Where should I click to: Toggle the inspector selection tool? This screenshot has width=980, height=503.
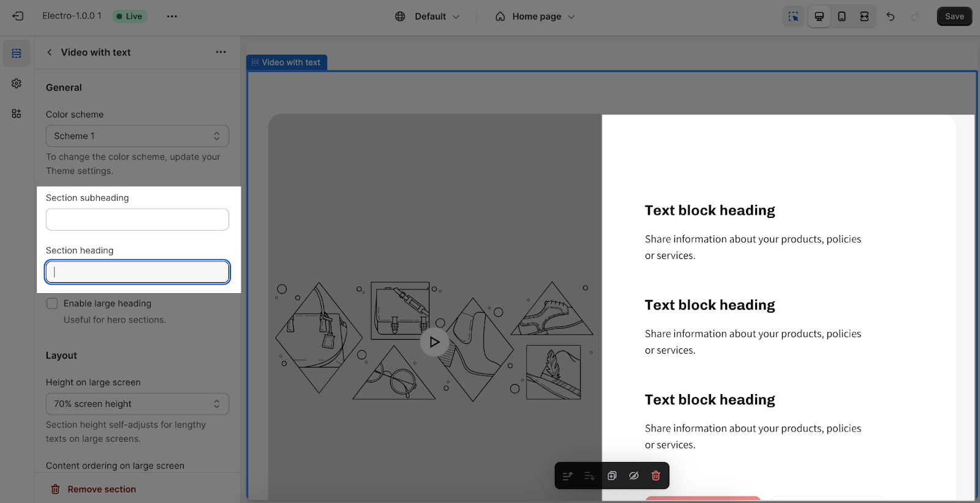793,17
